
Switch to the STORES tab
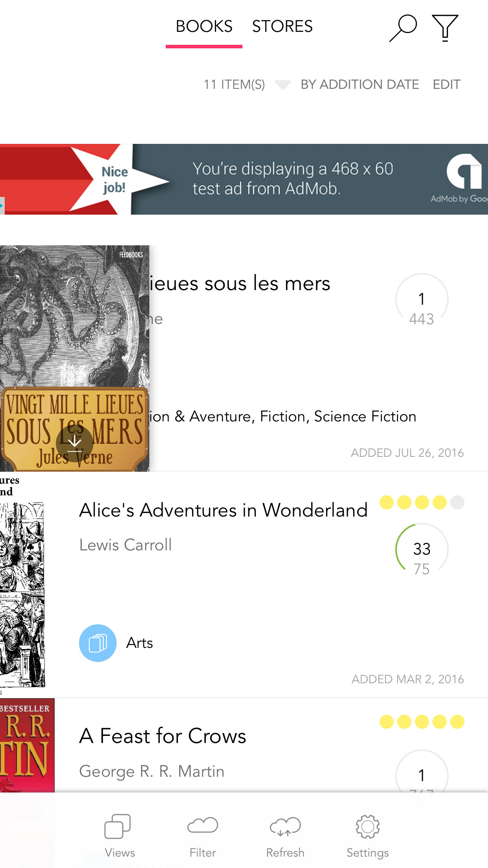point(282,27)
